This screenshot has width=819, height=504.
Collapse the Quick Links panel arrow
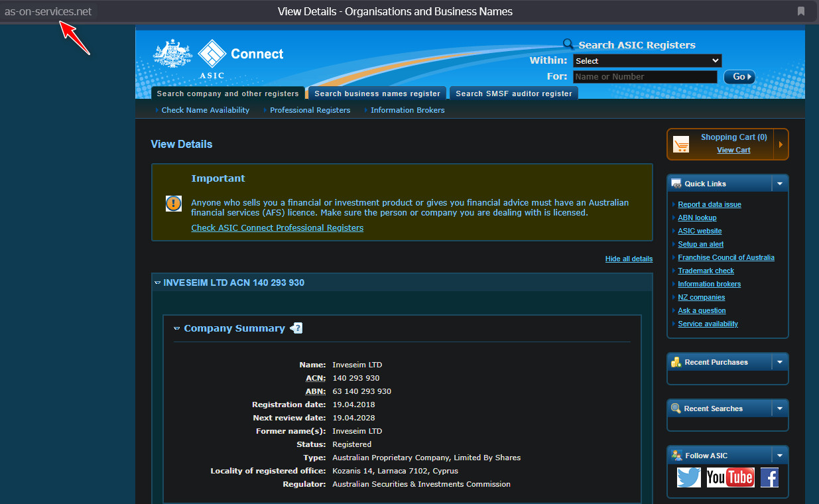click(x=780, y=184)
